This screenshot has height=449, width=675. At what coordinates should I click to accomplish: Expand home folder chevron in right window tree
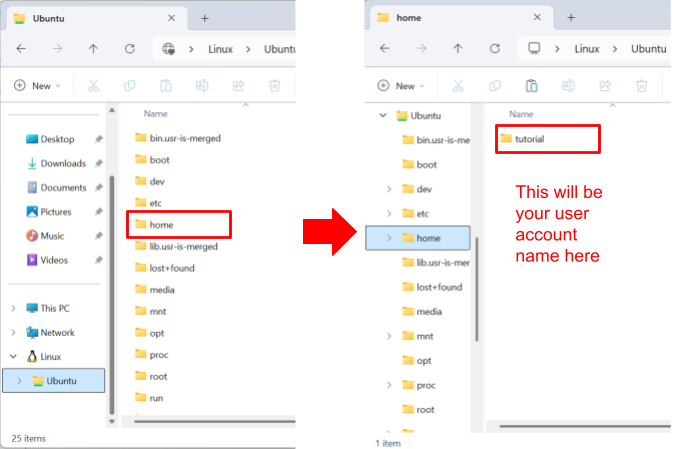pos(389,238)
